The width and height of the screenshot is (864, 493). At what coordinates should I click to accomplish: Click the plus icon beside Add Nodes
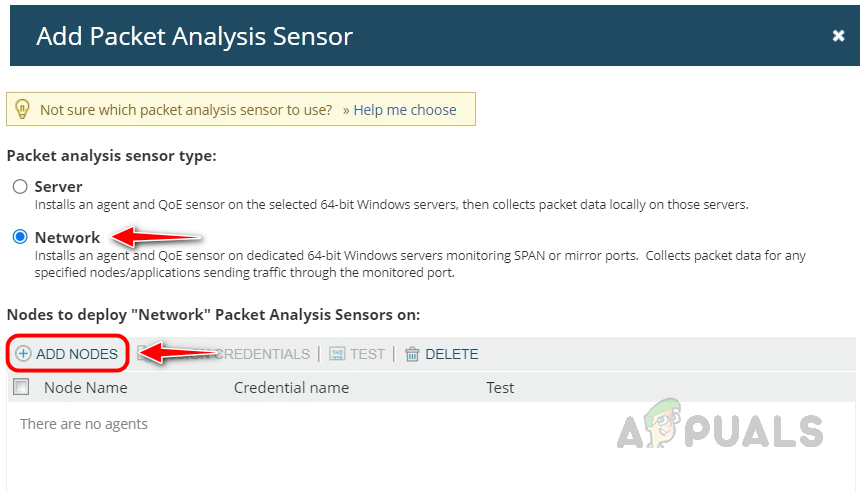click(x=24, y=354)
